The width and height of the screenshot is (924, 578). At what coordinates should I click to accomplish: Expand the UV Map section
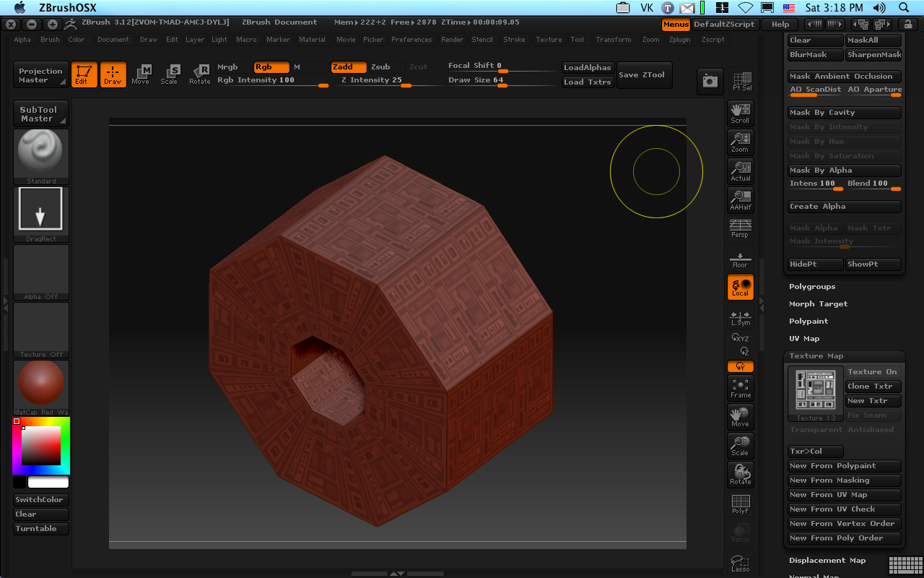pos(804,339)
